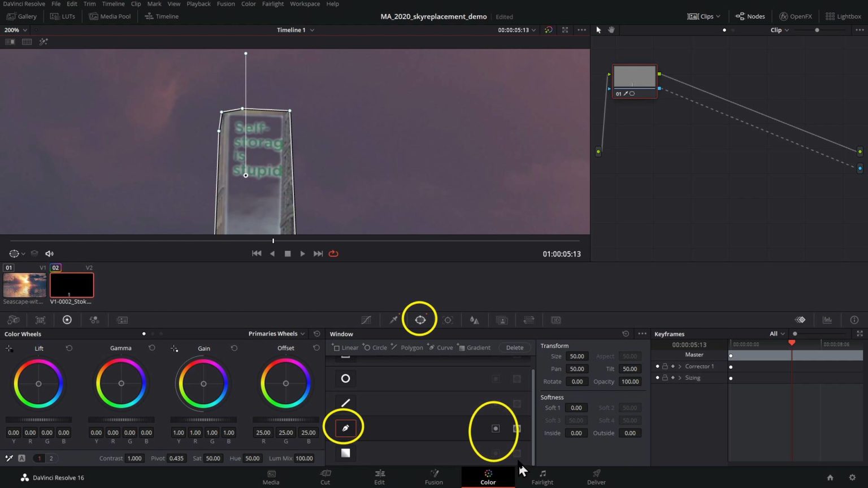The height and width of the screenshot is (488, 868).
Task: Open the Tracker palette
Action: pos(448,320)
